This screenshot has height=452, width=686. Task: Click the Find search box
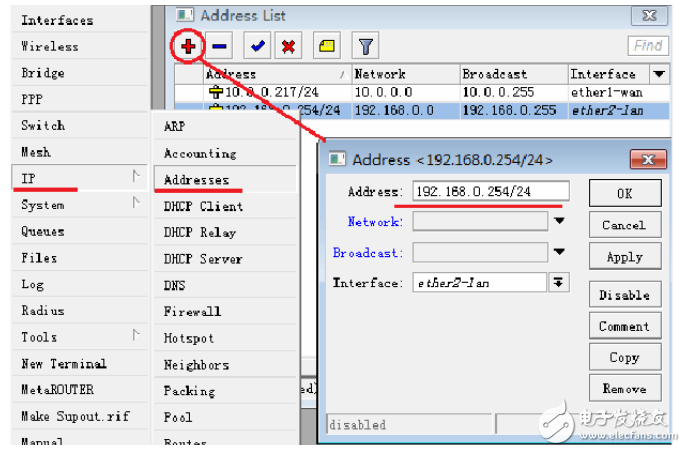click(x=648, y=46)
